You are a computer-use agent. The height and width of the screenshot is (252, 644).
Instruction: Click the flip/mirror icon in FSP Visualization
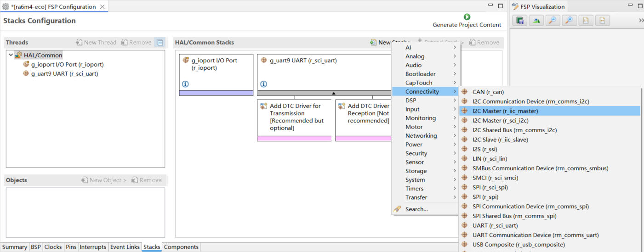[536, 21]
